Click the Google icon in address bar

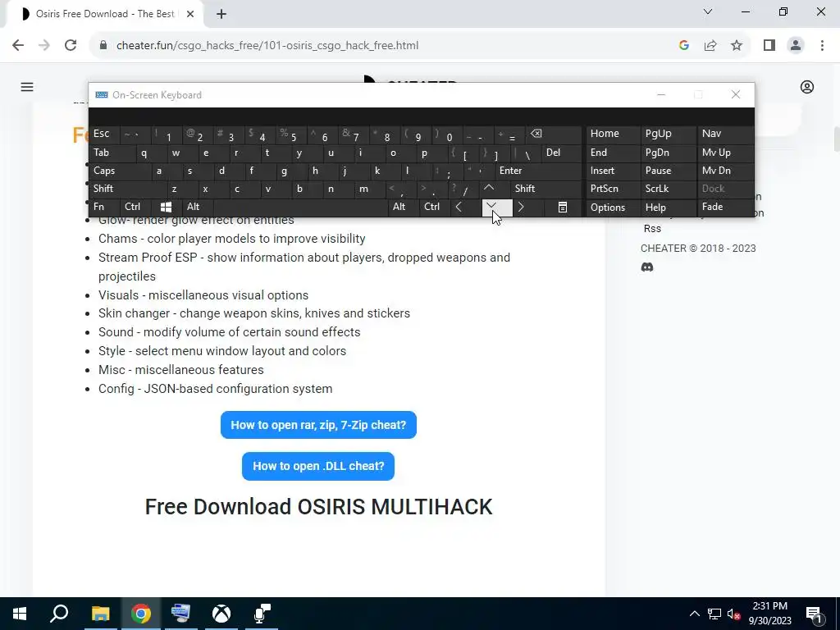(683, 46)
